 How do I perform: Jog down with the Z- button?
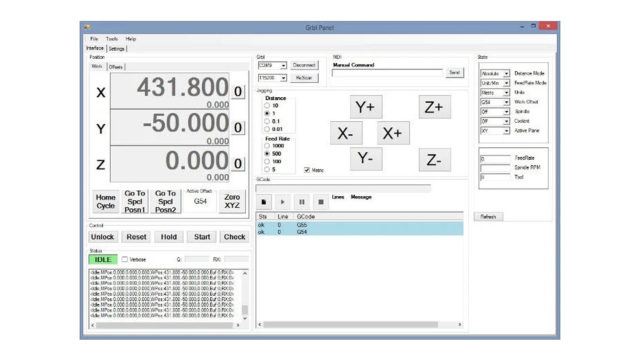(434, 160)
